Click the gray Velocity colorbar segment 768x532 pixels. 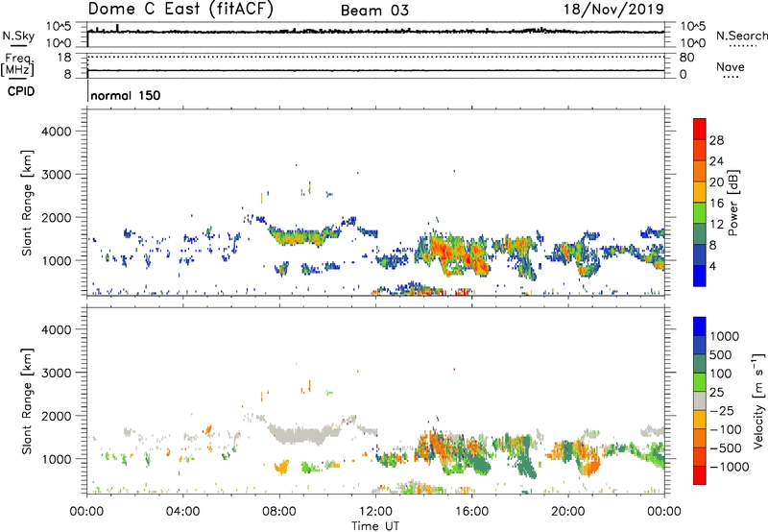pos(700,400)
